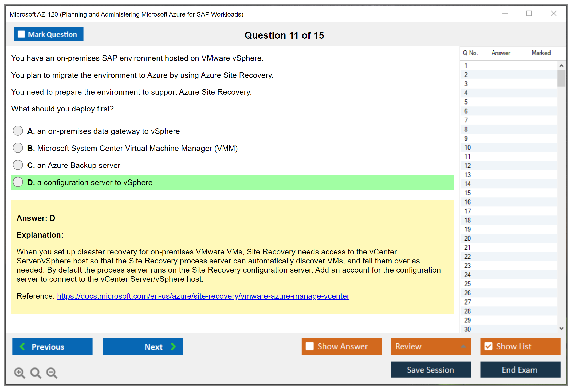The height and width of the screenshot is (392, 574).
Task: Click the Save Session button
Action: click(x=431, y=370)
